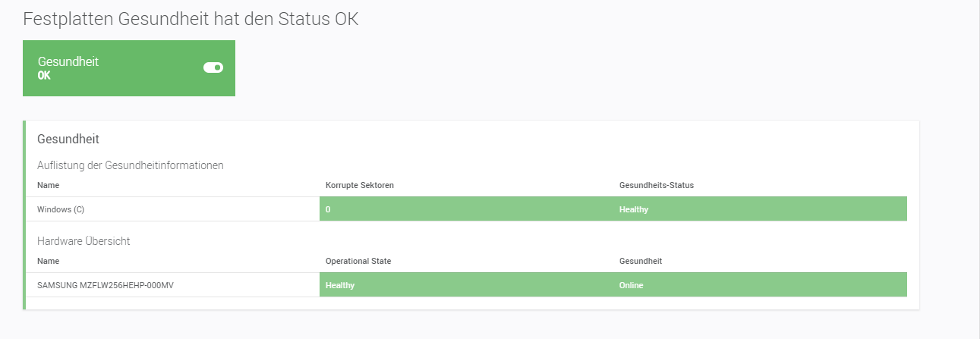980x339 pixels.
Task: Click the Korrupte Sektoren column header
Action: (360, 185)
